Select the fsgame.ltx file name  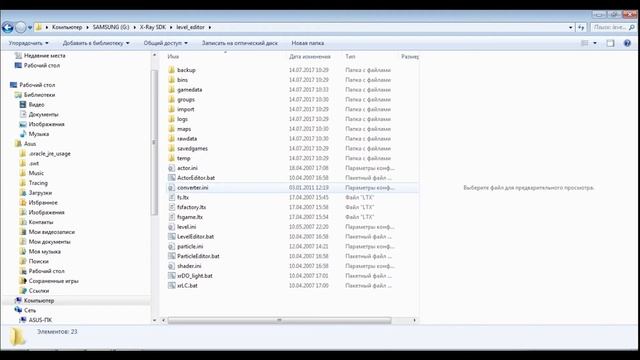pos(190,217)
